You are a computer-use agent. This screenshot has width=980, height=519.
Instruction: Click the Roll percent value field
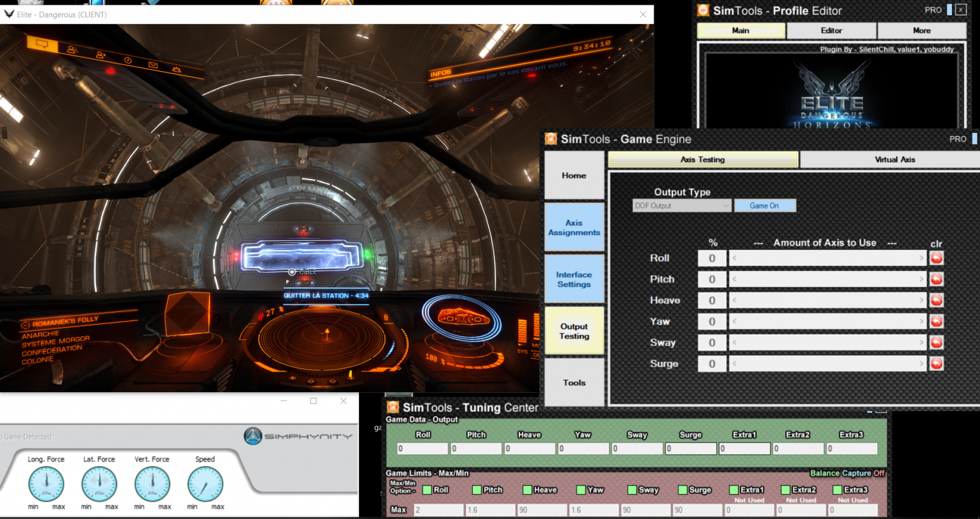tap(712, 258)
